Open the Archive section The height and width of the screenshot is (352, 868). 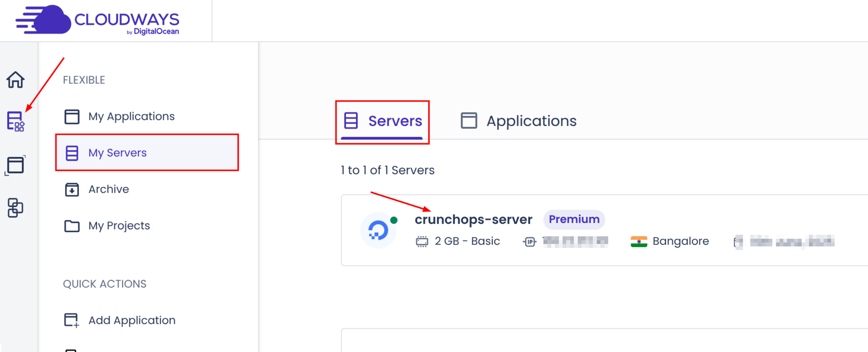pyautogui.click(x=108, y=189)
